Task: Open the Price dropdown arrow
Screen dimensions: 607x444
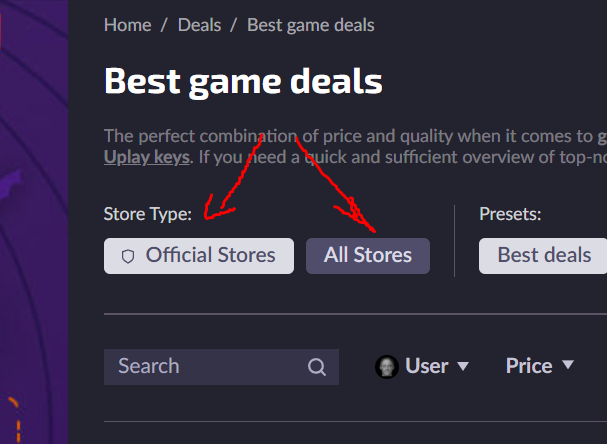Action: click(x=568, y=366)
